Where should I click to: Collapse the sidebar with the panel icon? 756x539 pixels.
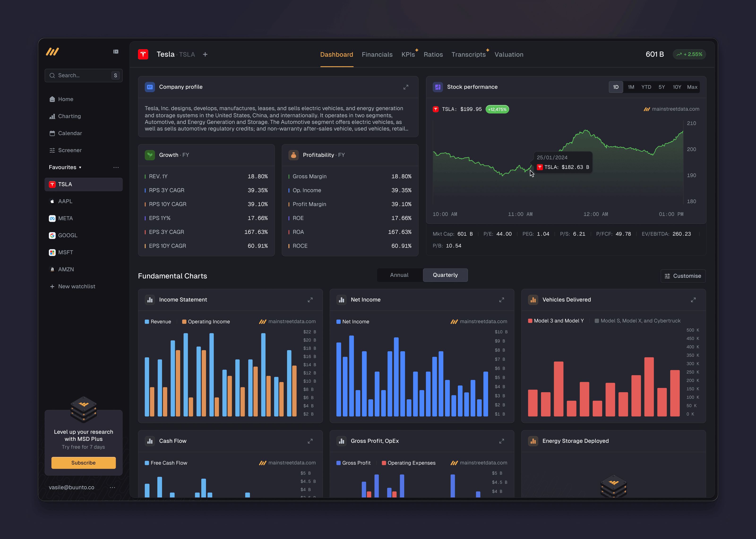coord(116,52)
